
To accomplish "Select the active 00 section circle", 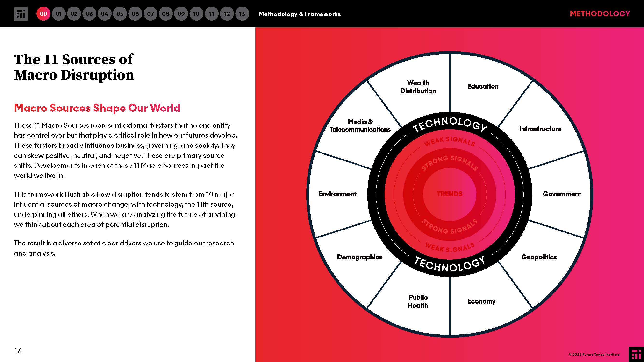I will tap(43, 14).
